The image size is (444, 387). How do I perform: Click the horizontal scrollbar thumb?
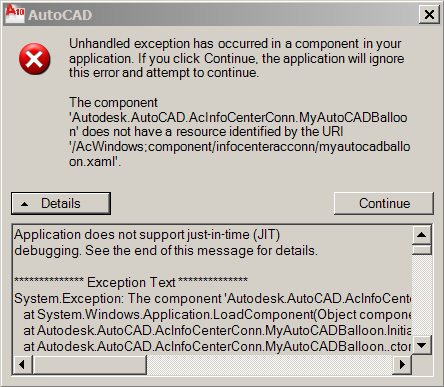pos(89,365)
